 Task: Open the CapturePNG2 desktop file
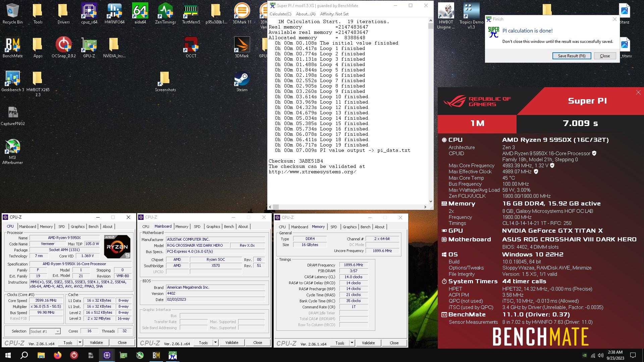click(x=13, y=115)
